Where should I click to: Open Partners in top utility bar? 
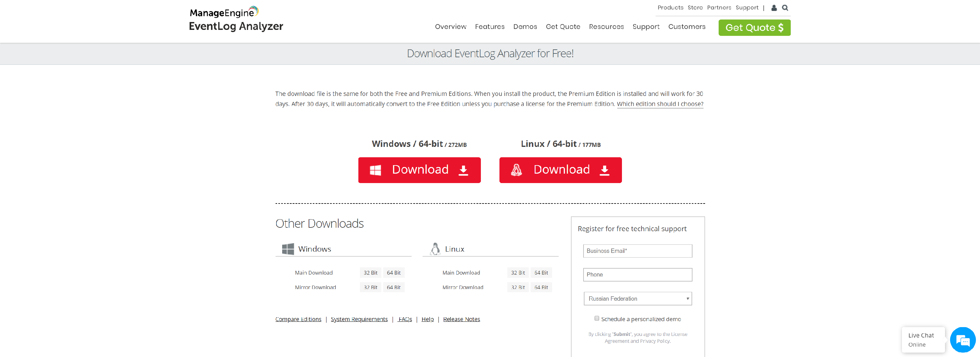click(x=719, y=8)
